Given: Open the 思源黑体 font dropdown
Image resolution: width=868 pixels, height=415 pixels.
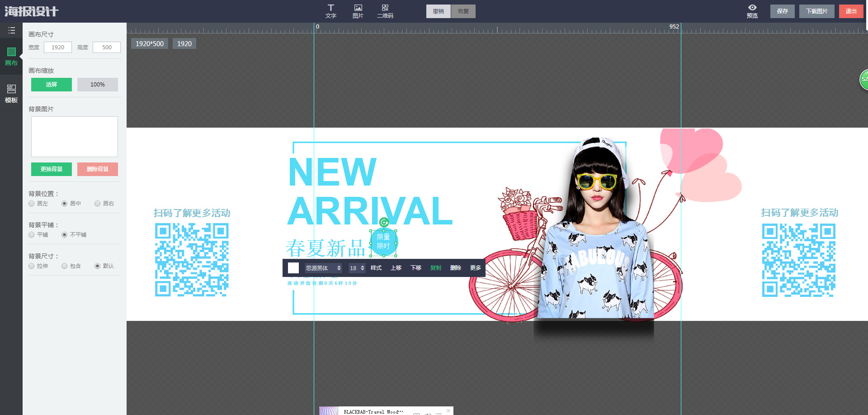Looking at the screenshot, I should point(323,268).
